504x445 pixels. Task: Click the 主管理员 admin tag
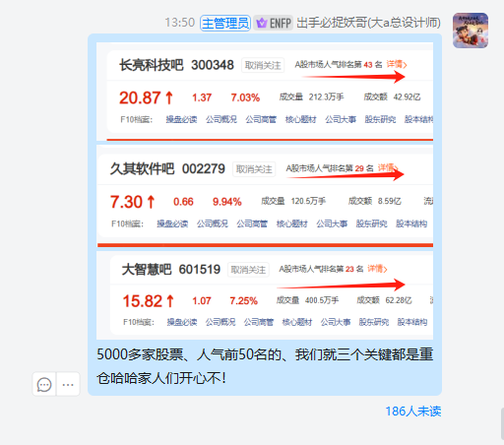225,23
